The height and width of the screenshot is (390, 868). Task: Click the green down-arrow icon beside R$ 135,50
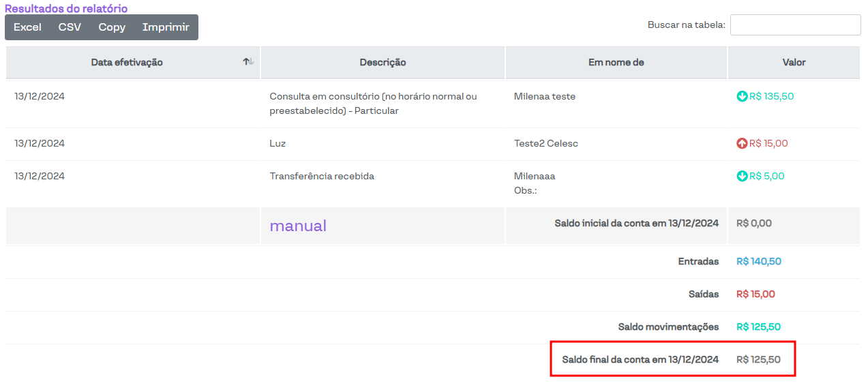click(x=742, y=97)
